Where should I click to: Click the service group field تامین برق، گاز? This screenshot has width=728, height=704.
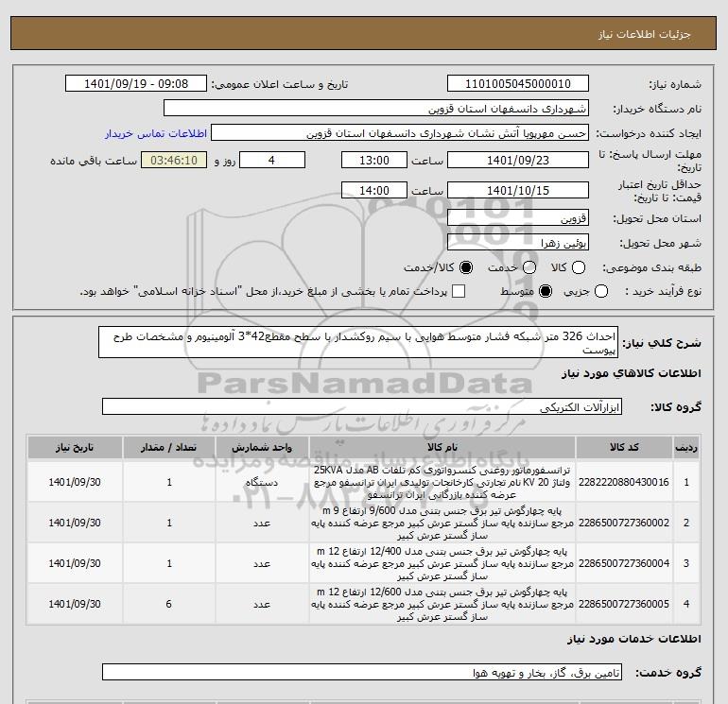click(362, 672)
